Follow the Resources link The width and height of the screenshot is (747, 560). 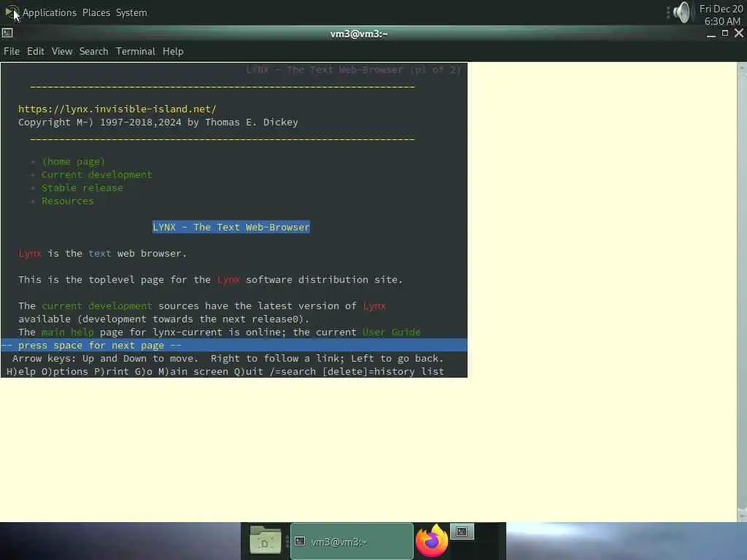68,201
